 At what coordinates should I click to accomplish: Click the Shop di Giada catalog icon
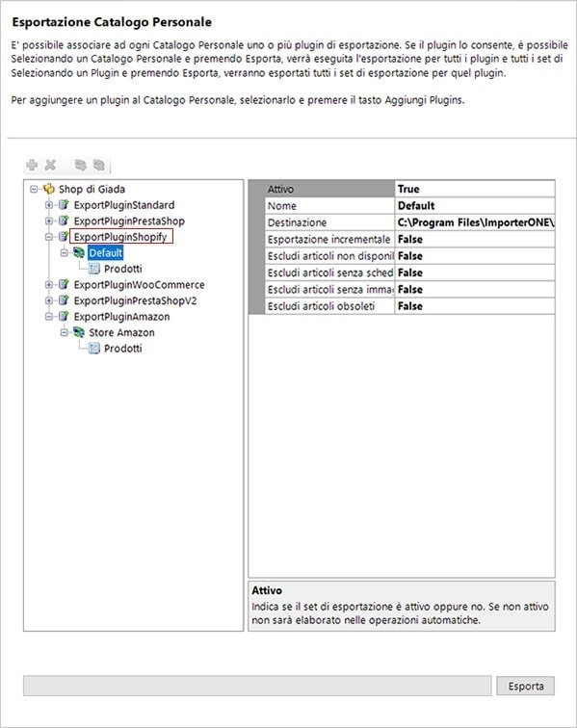[x=49, y=189]
